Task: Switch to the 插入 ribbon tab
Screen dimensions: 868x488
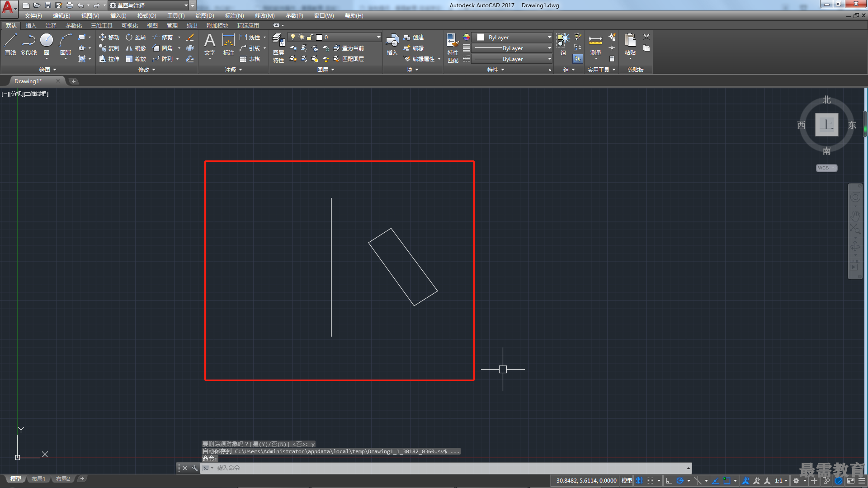Action: point(31,26)
